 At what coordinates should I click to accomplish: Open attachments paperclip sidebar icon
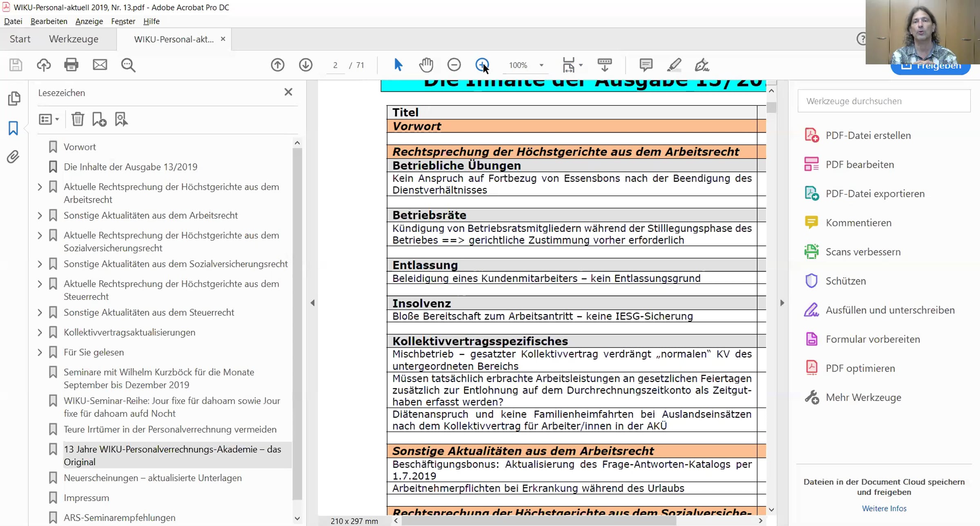(13, 157)
